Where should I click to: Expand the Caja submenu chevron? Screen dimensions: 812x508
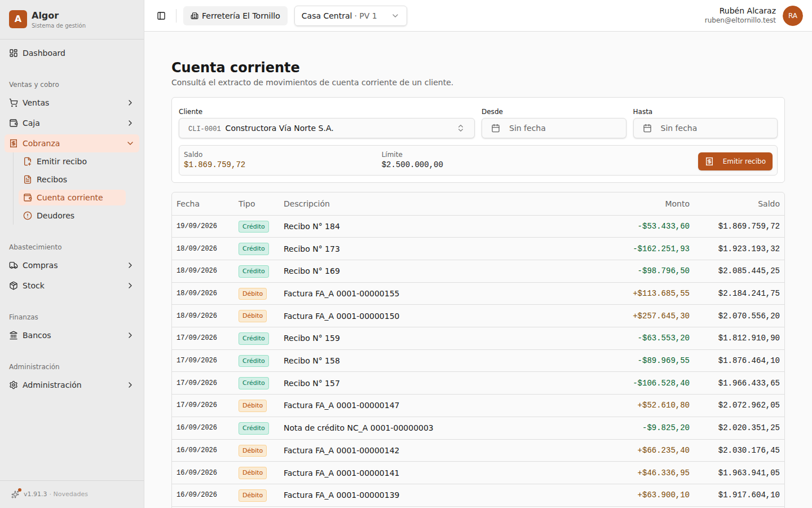[x=130, y=123]
